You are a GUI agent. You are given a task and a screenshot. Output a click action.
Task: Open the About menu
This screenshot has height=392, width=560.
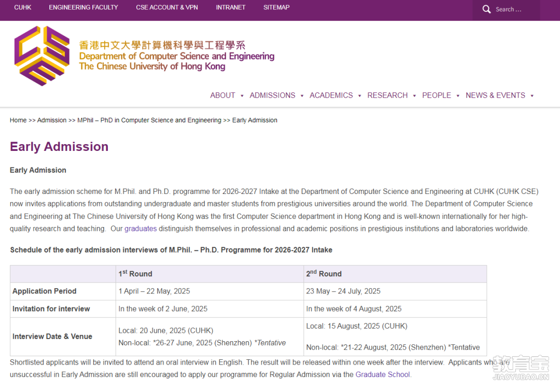(x=222, y=95)
